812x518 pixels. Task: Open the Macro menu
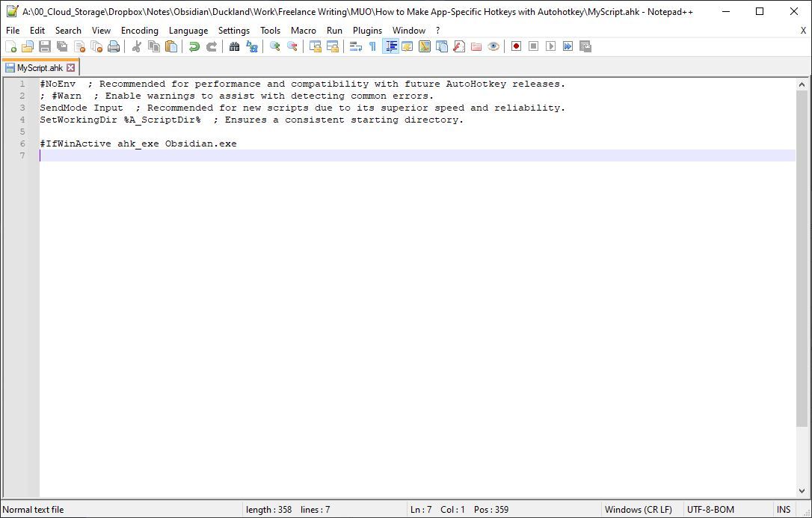tap(304, 31)
